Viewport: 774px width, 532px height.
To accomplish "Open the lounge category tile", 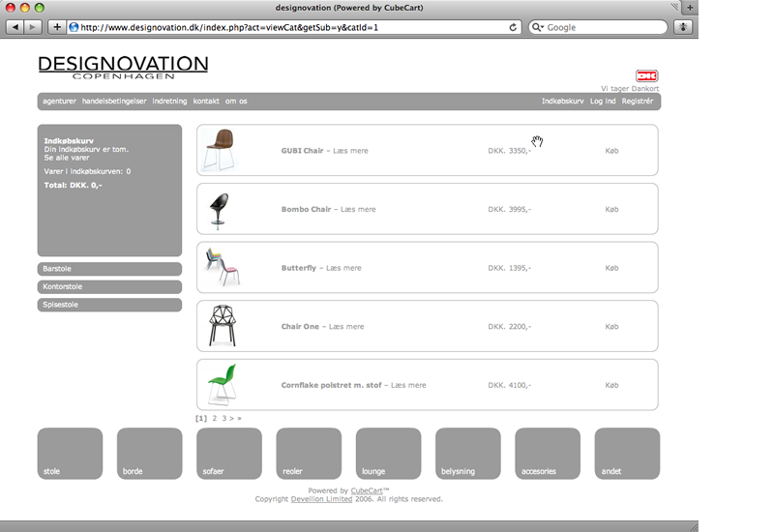I will (389, 454).
